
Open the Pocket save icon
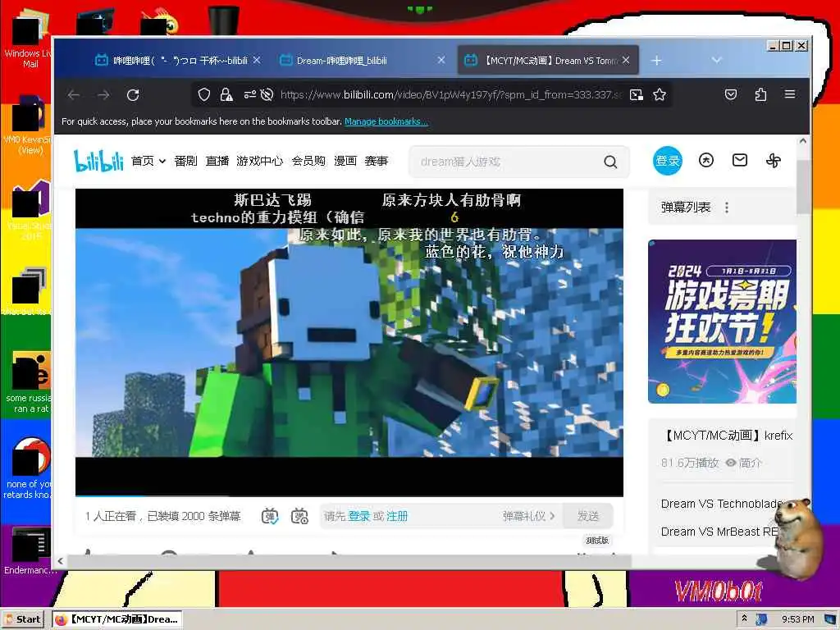[731, 95]
